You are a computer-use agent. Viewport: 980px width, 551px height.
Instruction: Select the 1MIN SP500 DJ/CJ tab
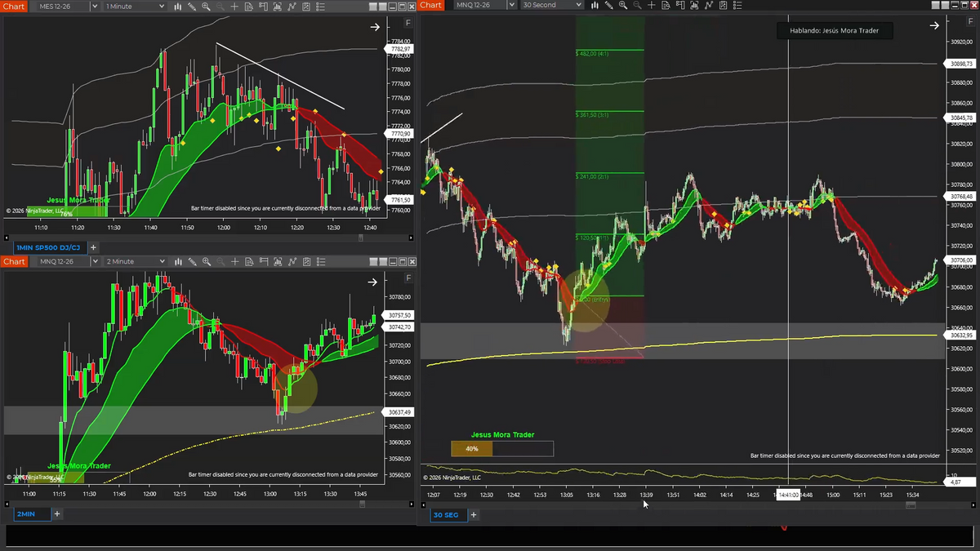pos(49,247)
